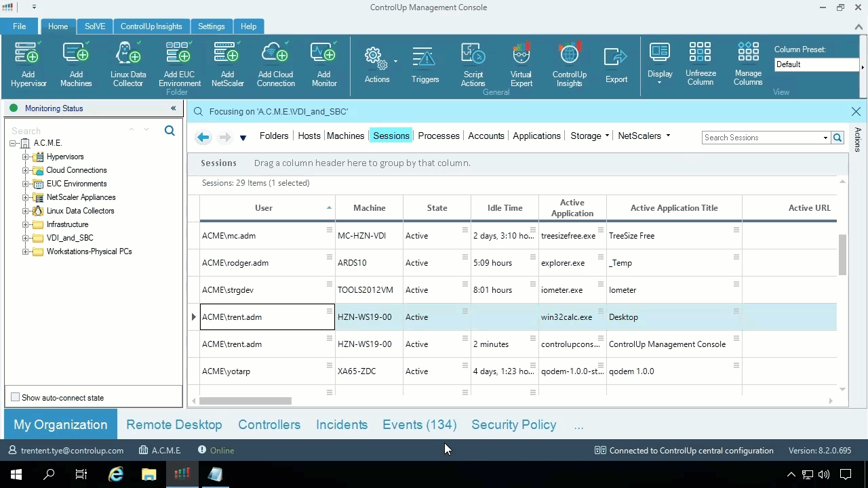This screenshot has height=488, width=868.
Task: Collapse the A.C.M.E. root node
Action: click(x=13, y=143)
